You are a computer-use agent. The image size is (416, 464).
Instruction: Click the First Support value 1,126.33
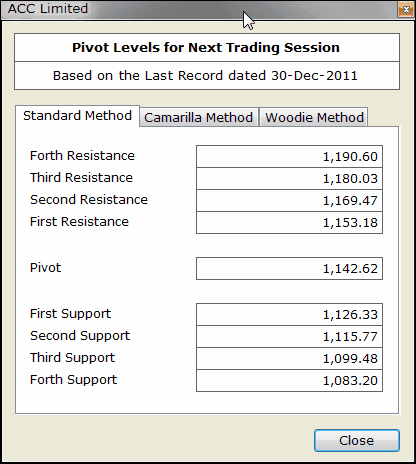(289, 314)
